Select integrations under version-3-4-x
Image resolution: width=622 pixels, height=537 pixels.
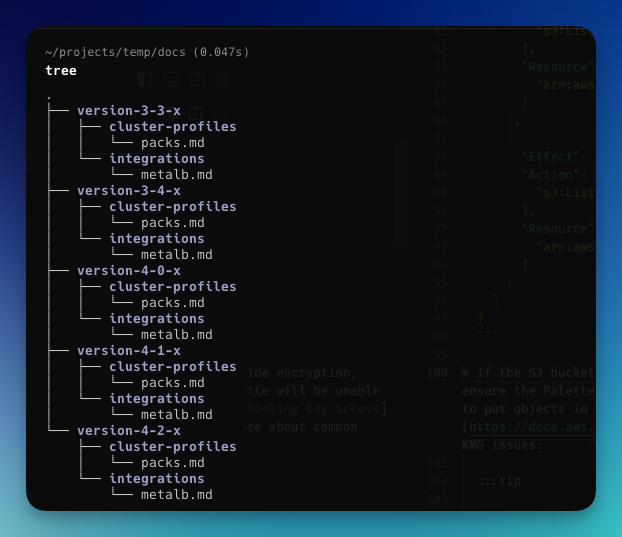click(157, 239)
